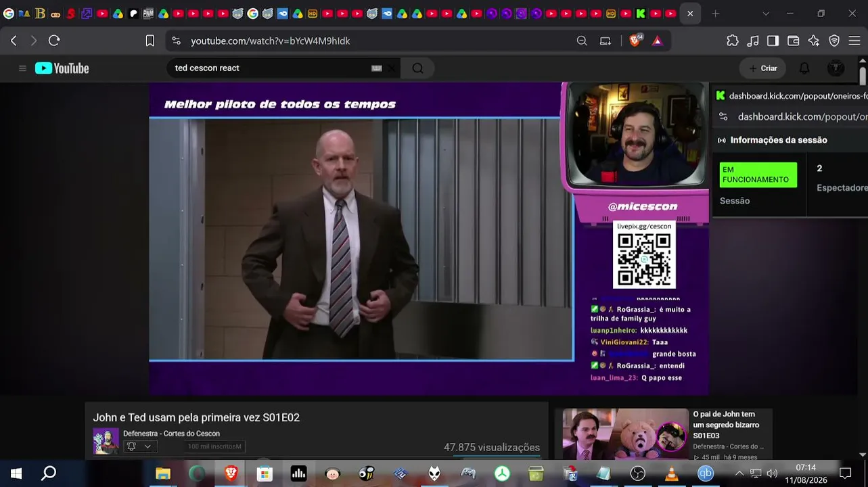
Task: Toggle the Brave sidebar panel
Action: tap(773, 41)
